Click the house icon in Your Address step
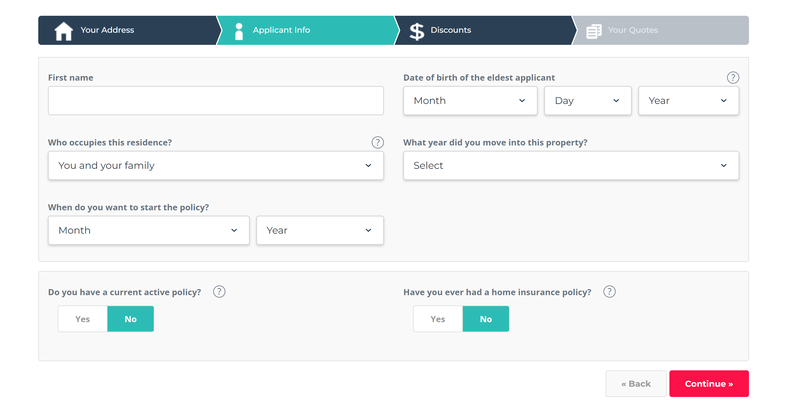800x417 pixels. point(64,31)
